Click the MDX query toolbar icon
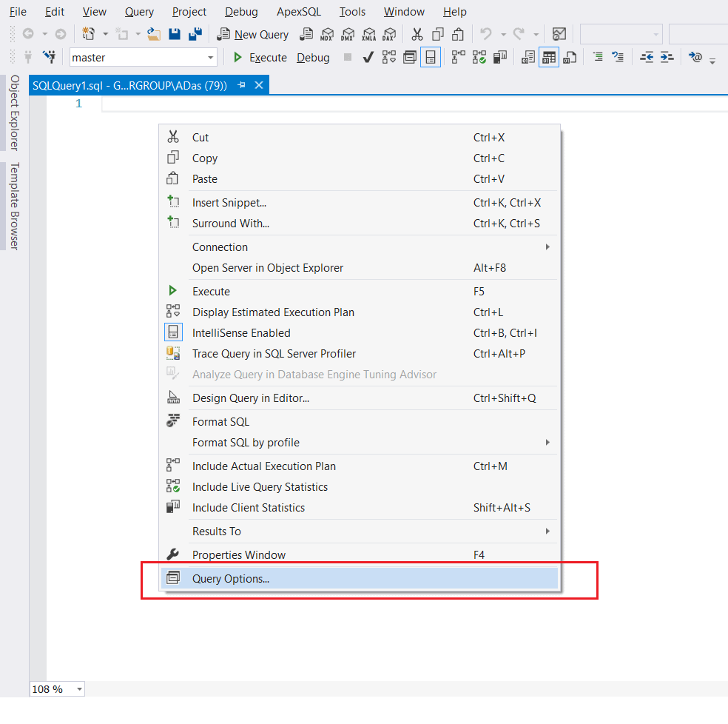The image size is (728, 724). pos(326,34)
